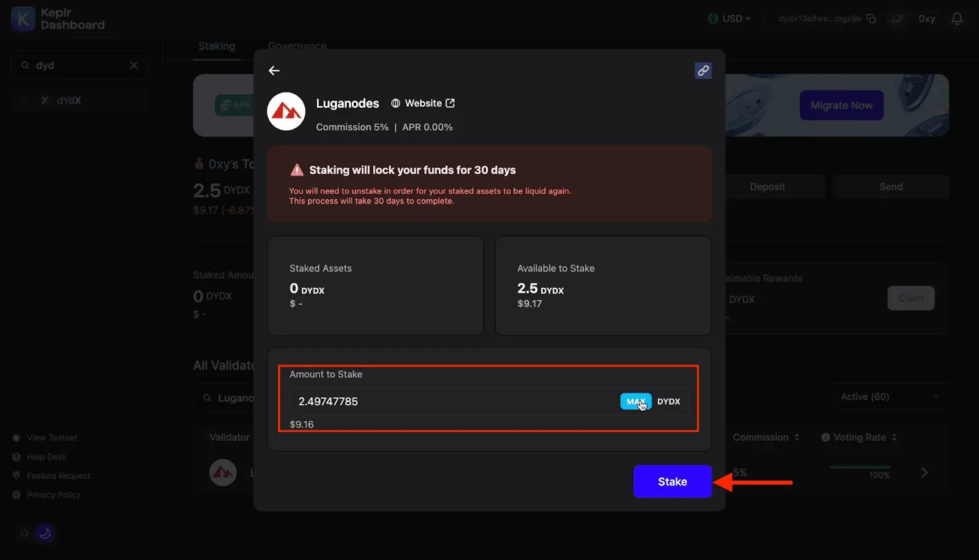
Task: Switch to the Governance tab
Action: click(x=297, y=46)
